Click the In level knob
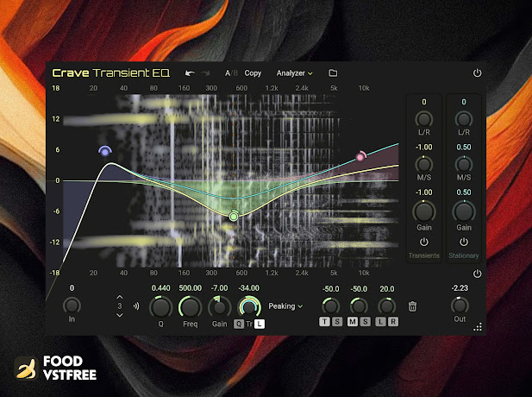The image size is (532, 397). pos(72,306)
